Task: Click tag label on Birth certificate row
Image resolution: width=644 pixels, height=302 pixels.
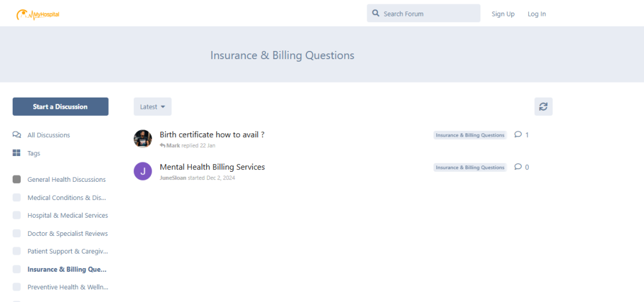Action: click(470, 135)
